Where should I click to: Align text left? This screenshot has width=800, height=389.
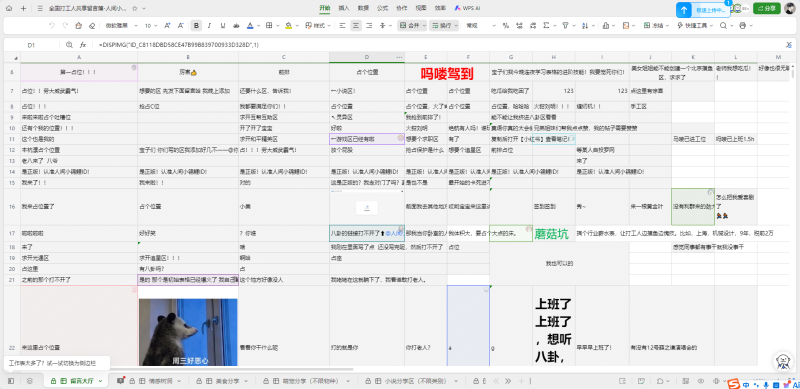342,26
